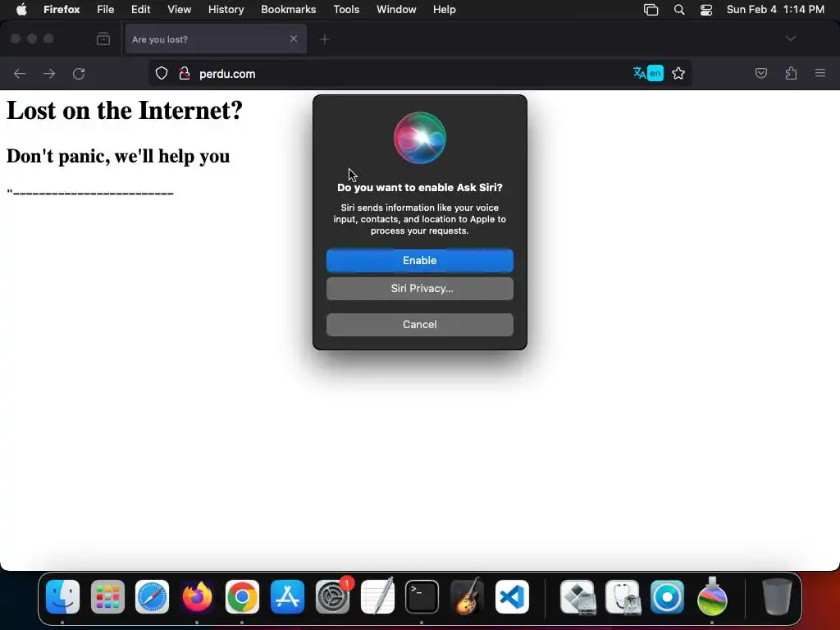Screen dimensions: 840x630
Task: Open the Firefox extensions puzzle icon
Action: 791,73
